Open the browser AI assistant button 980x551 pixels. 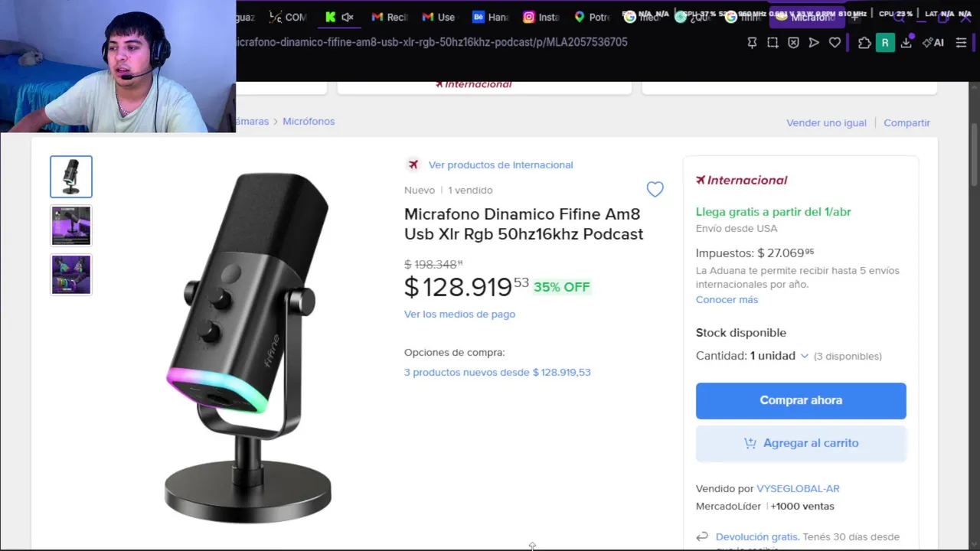[933, 43]
